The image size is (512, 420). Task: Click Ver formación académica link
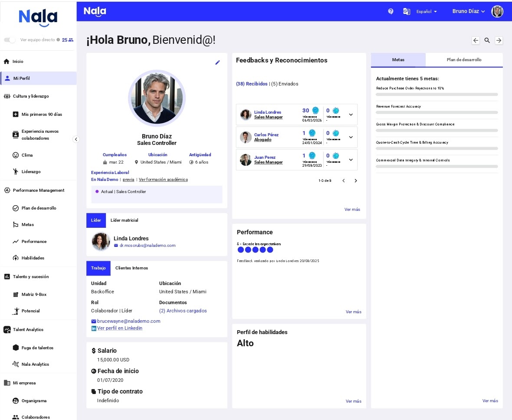pos(163,179)
